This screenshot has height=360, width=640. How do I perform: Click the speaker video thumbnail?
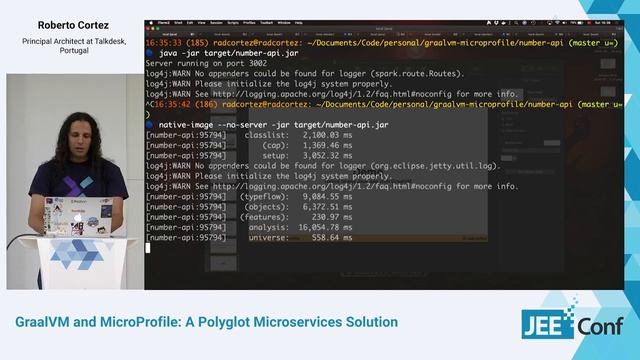[x=75, y=182]
